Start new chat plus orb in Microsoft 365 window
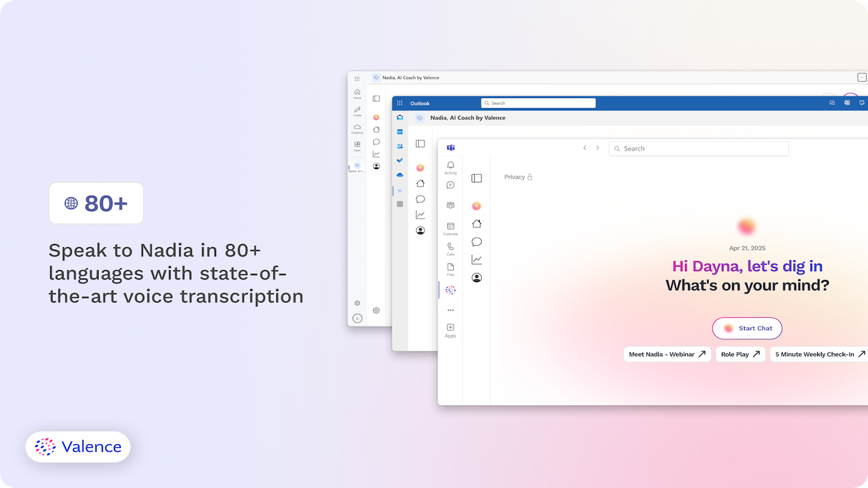The width and height of the screenshot is (868, 488). 376,117
